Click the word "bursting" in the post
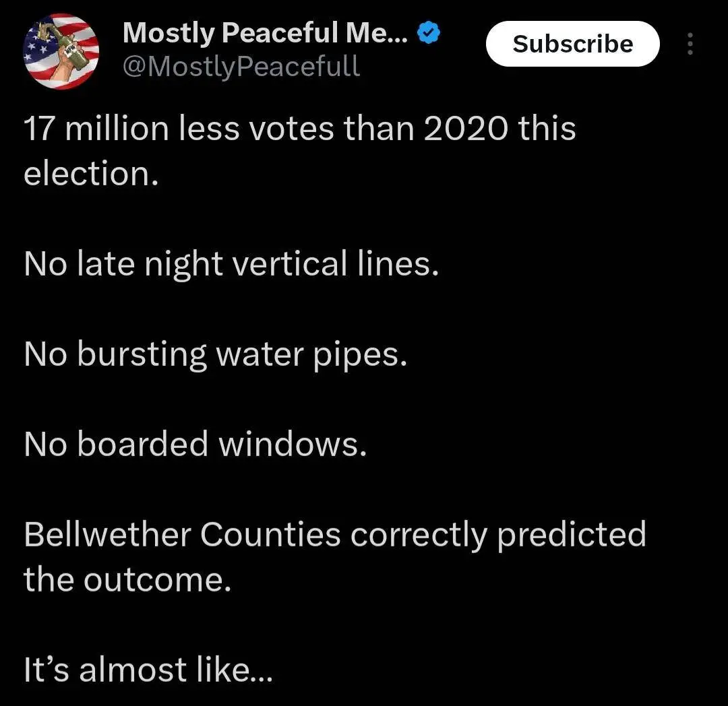 click(142, 355)
